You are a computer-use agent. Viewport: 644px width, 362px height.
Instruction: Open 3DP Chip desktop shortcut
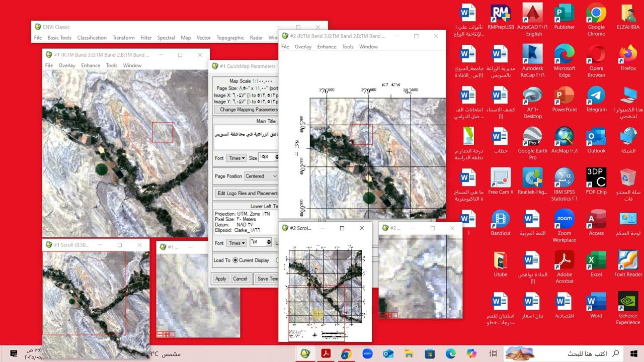coord(596,182)
